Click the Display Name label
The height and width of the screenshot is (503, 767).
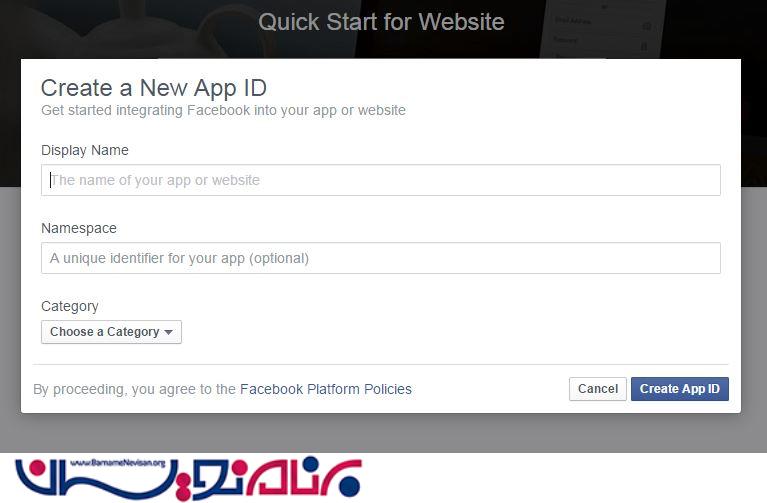(85, 150)
